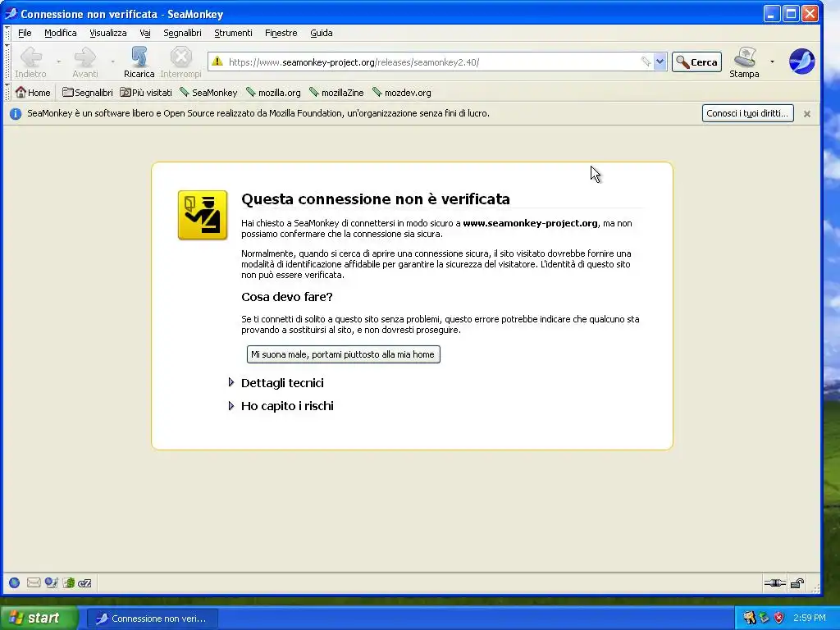Open the Address Book icon in status bar

click(x=69, y=583)
